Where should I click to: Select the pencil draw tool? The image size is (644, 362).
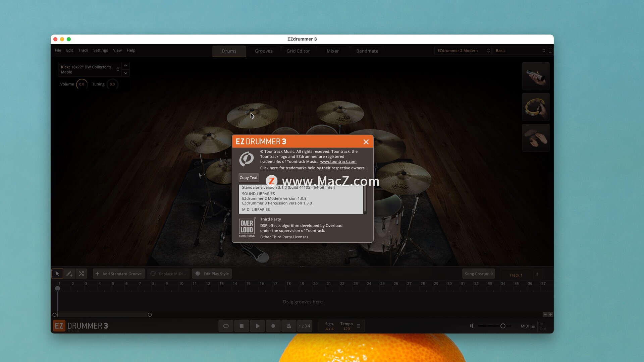click(x=69, y=274)
